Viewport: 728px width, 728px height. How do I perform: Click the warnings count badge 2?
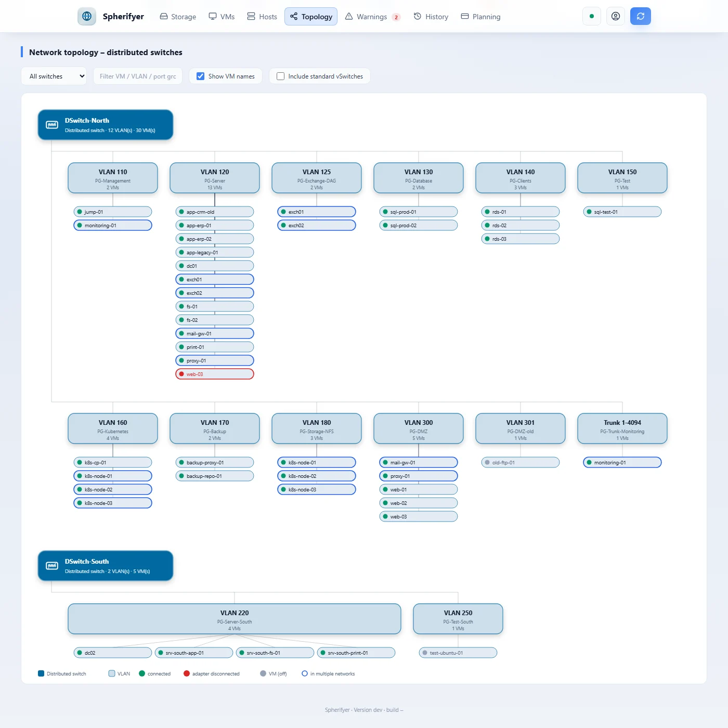[396, 17]
